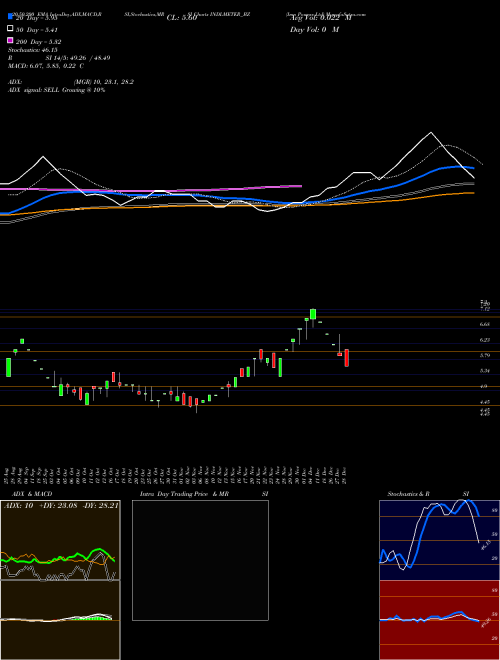Image resolution: width=500 pixels, height=660 pixels.
Task: Click the tallest green candlestick at the peak
Action: (313, 314)
